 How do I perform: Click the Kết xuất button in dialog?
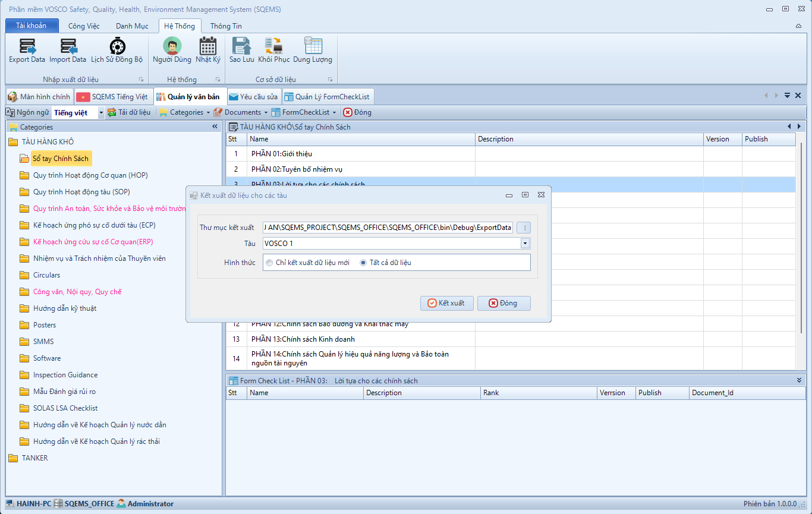pos(446,303)
